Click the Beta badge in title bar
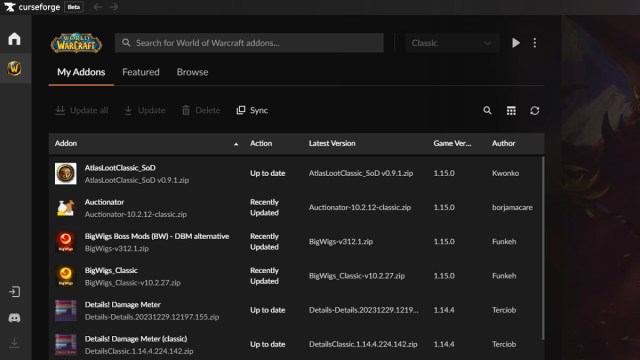This screenshot has width=640, height=360. pyautogui.click(x=74, y=7)
